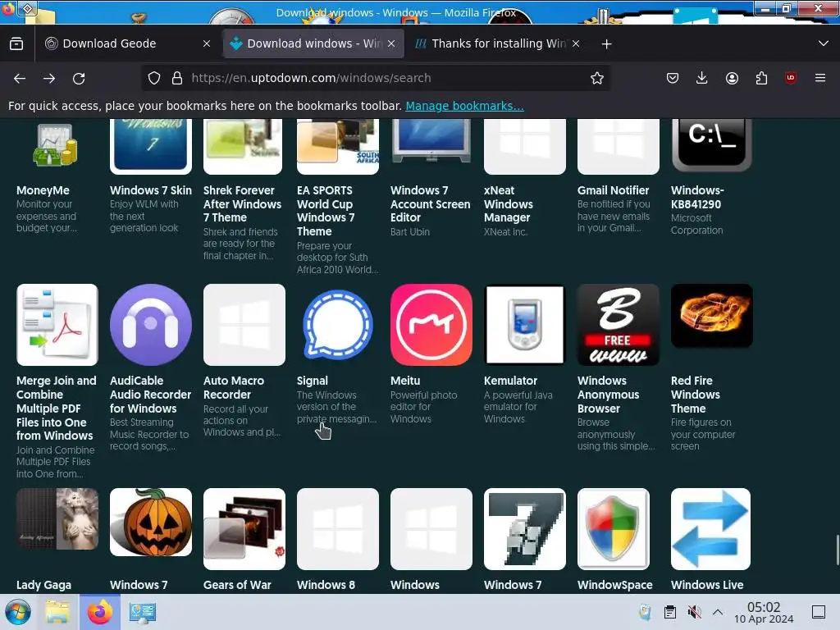Close the Download Geode tab
Viewport: 840px width, 630px height.
click(x=207, y=44)
